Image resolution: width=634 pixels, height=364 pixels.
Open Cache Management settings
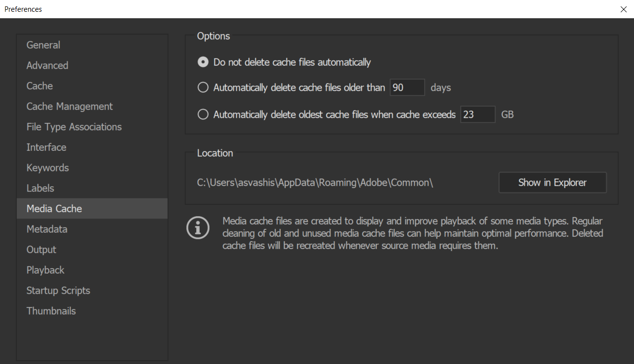click(x=69, y=106)
